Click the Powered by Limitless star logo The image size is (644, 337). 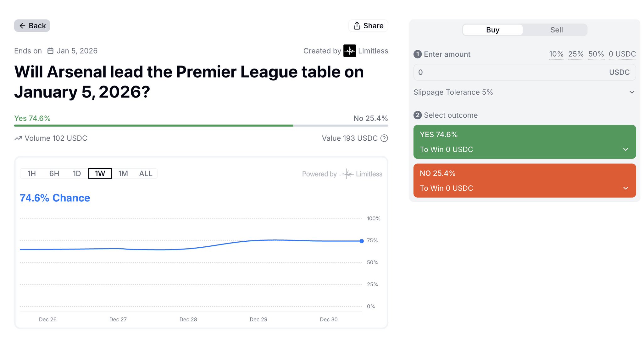click(347, 174)
